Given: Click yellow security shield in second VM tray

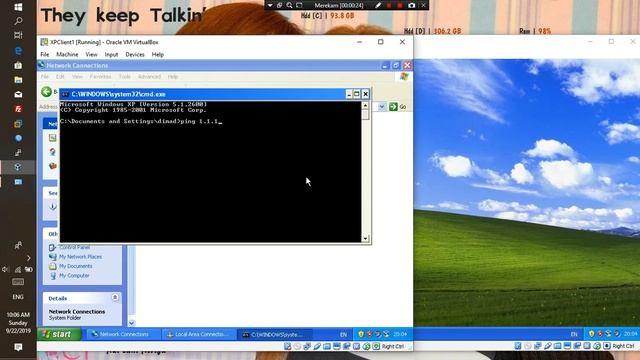Looking at the screenshot, I should click(591, 334).
